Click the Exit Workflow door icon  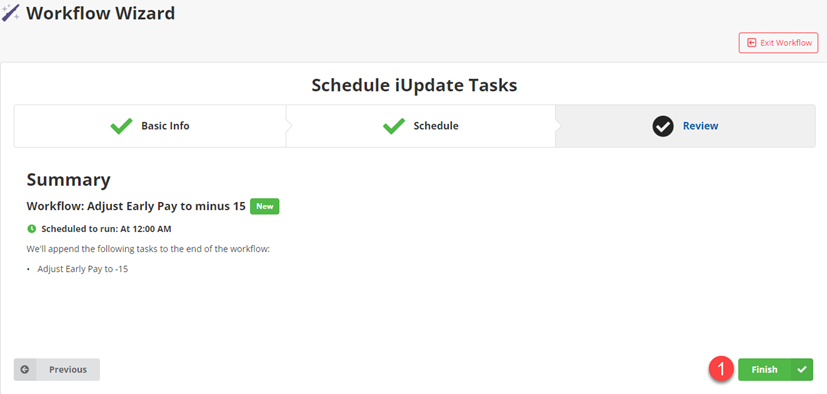point(752,43)
